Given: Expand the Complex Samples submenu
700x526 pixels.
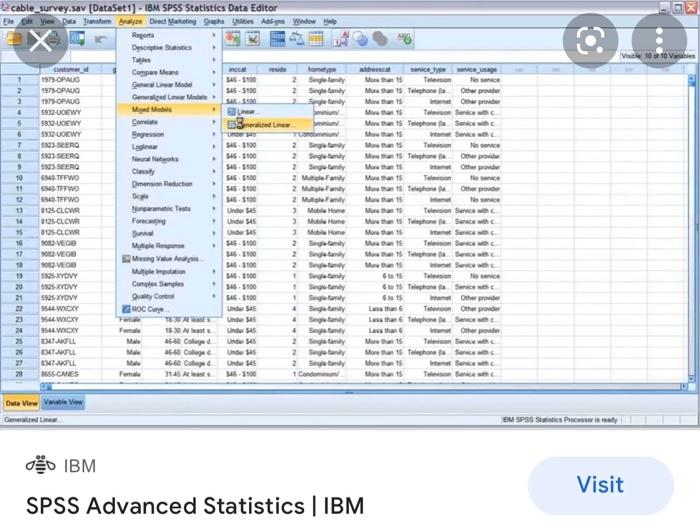Looking at the screenshot, I should [x=169, y=284].
